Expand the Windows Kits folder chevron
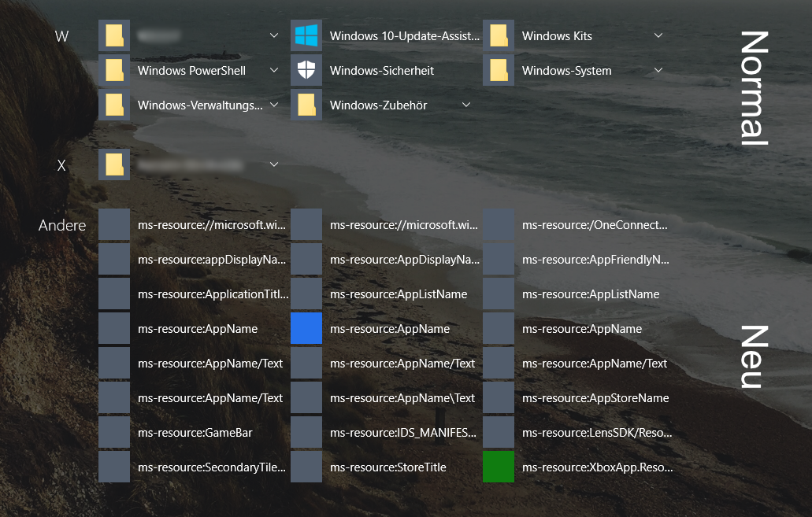 coord(658,35)
